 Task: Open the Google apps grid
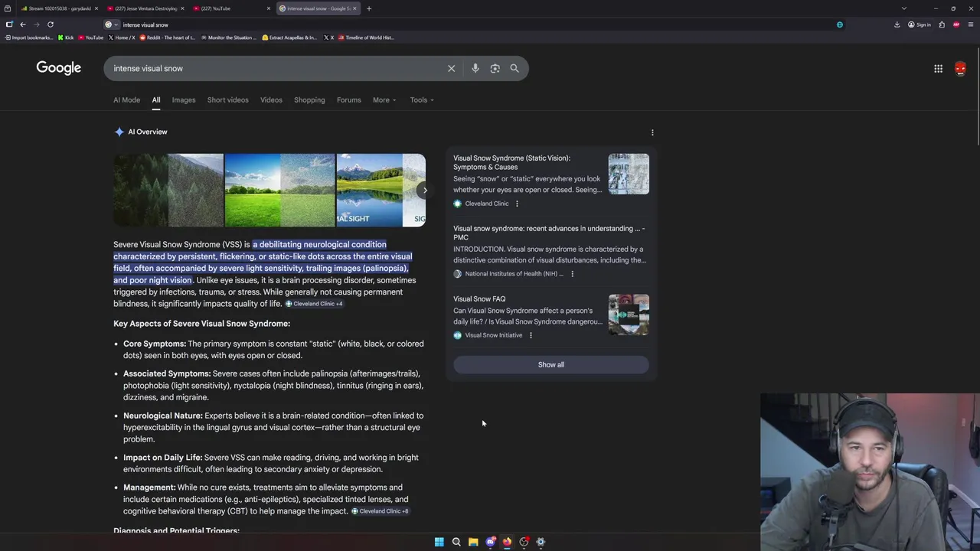pos(938,68)
